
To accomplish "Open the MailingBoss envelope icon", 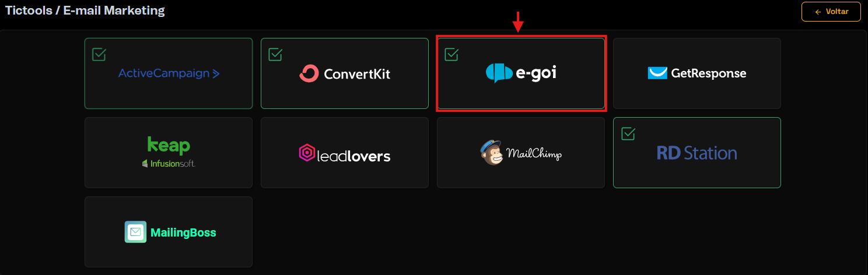I will point(135,232).
